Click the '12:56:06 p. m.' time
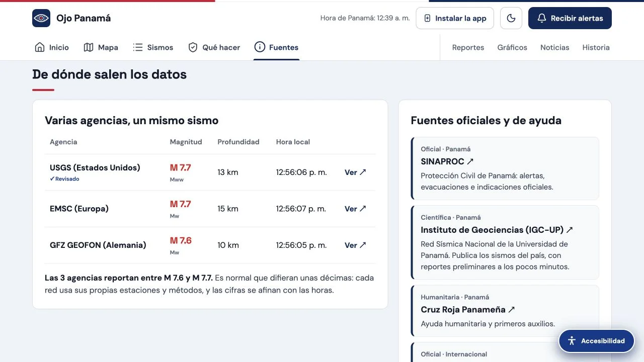Viewport: 644px width, 362px height. click(301, 172)
